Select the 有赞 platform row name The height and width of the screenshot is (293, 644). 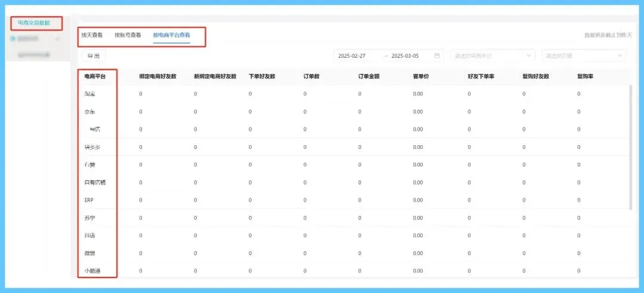click(x=89, y=165)
